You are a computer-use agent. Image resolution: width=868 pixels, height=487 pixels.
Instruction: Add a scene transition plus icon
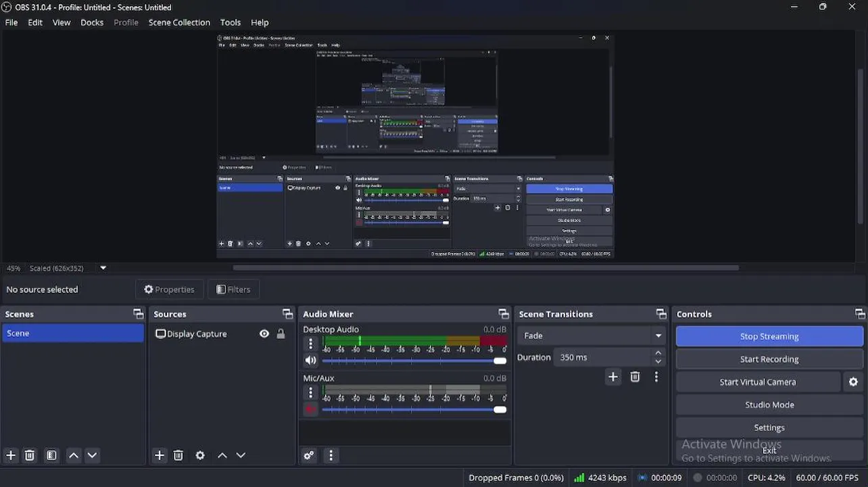click(613, 377)
